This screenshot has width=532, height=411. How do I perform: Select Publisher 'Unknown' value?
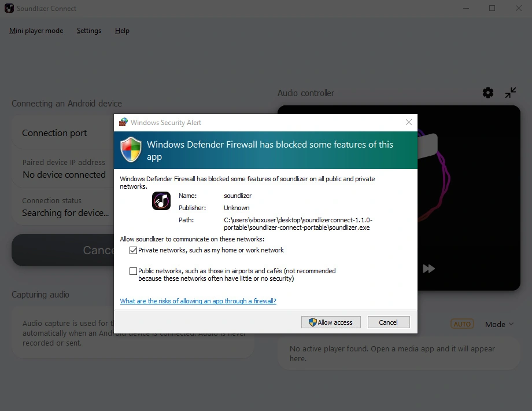pyautogui.click(x=237, y=208)
